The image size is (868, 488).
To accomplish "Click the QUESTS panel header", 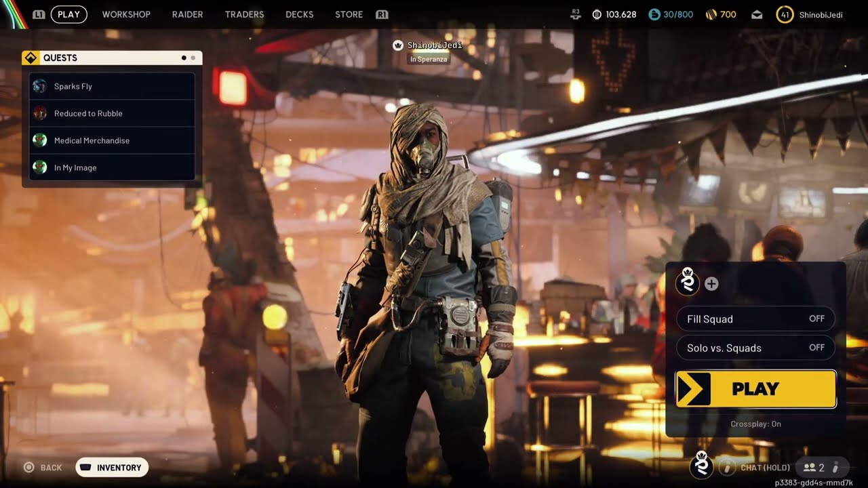I will coord(112,58).
